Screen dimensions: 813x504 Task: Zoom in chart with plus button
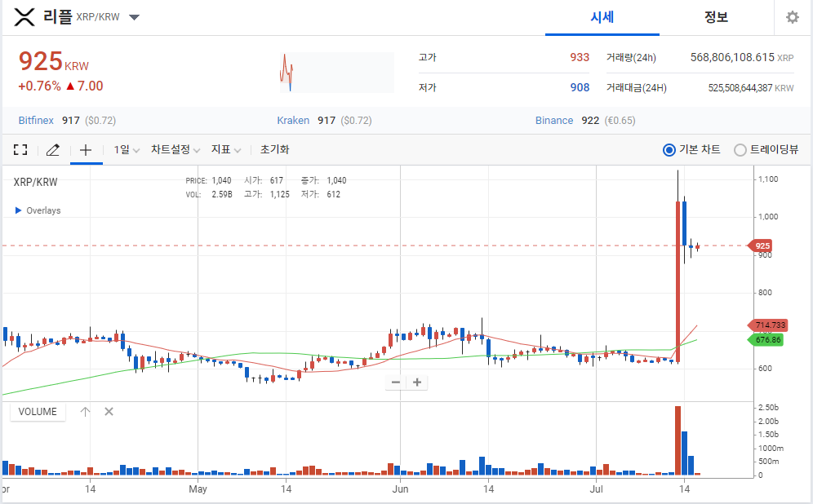(417, 382)
